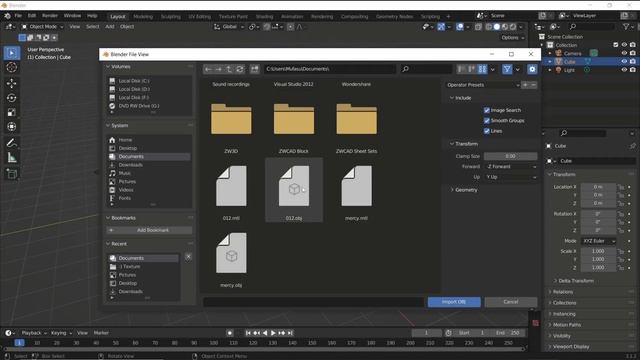Click the file name input field
640x360 pixels.
click(313, 302)
